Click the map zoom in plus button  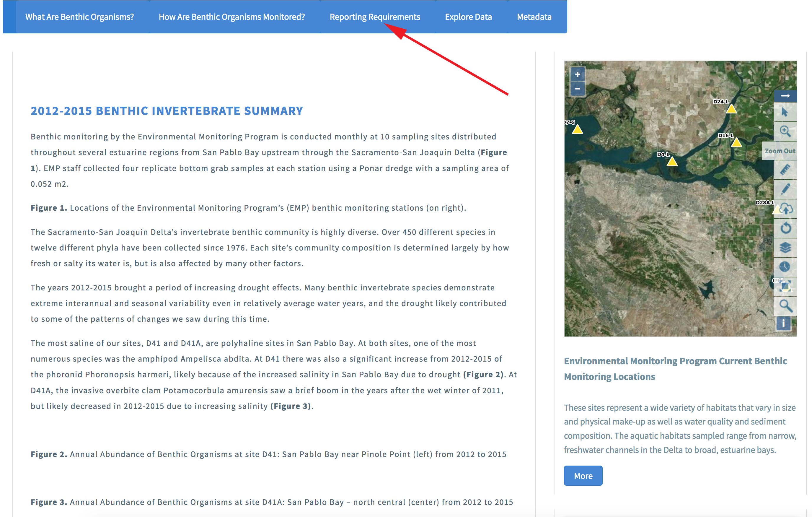pyautogui.click(x=577, y=74)
